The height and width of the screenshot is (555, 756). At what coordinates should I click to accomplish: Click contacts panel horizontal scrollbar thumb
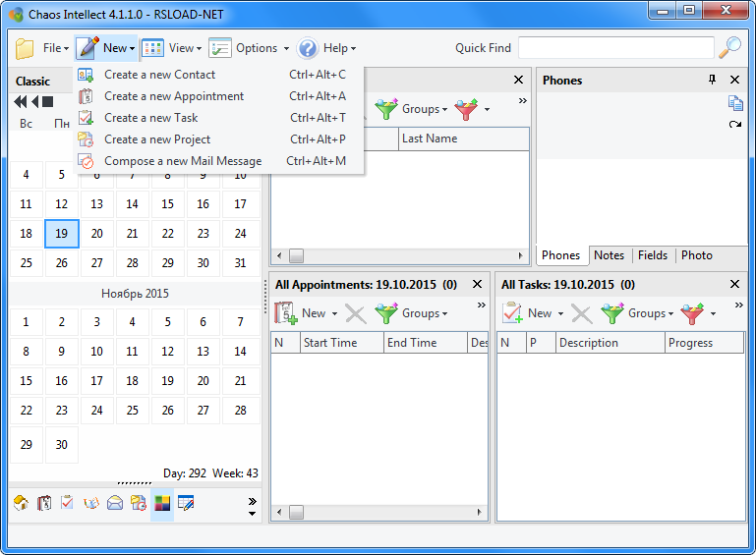pos(297,255)
